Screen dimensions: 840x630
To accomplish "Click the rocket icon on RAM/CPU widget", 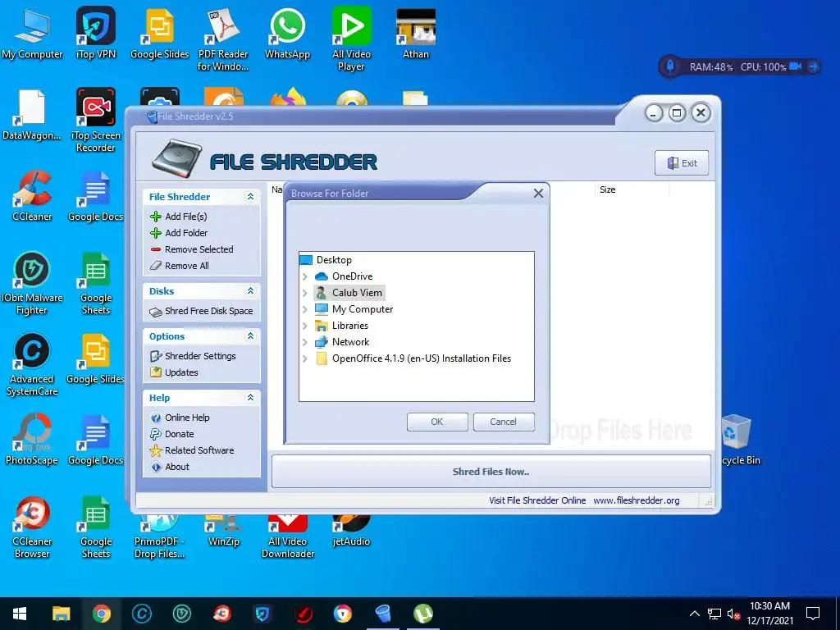I will tap(669, 66).
